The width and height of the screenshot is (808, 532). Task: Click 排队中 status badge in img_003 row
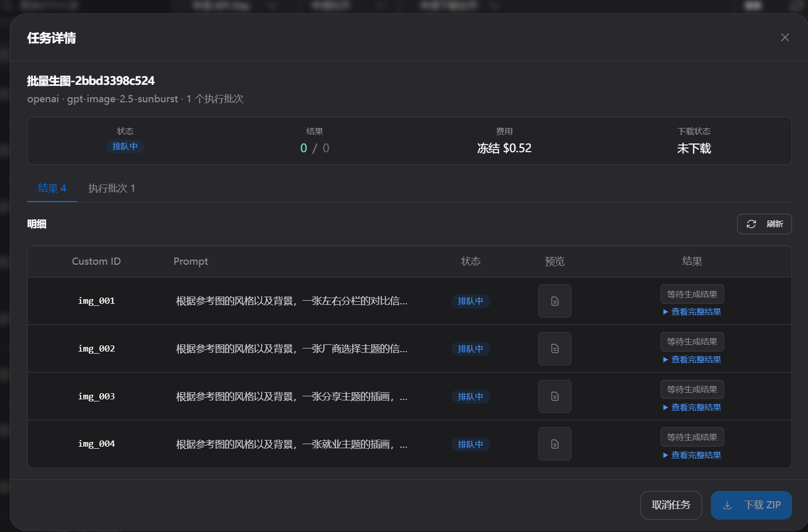(x=471, y=397)
